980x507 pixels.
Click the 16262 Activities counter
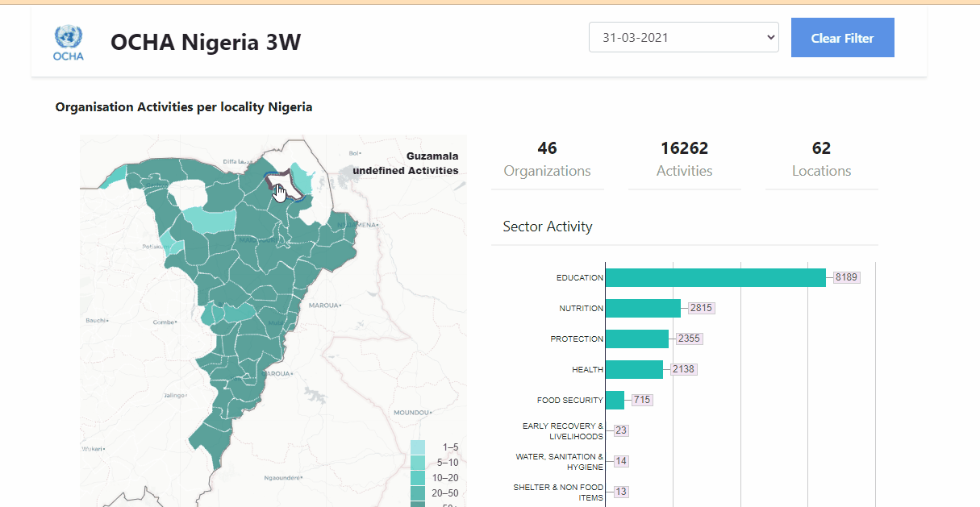[684, 160]
